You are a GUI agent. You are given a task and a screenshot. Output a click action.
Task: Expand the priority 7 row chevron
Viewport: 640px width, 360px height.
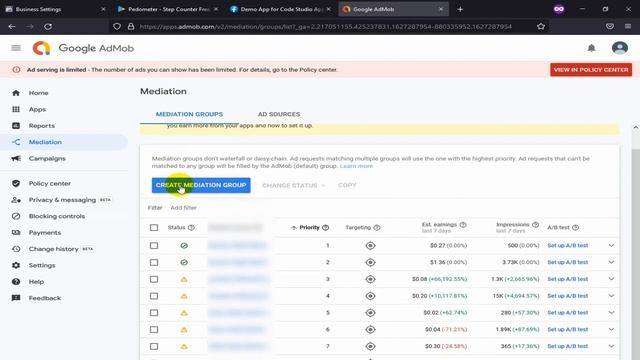pyautogui.click(x=611, y=346)
